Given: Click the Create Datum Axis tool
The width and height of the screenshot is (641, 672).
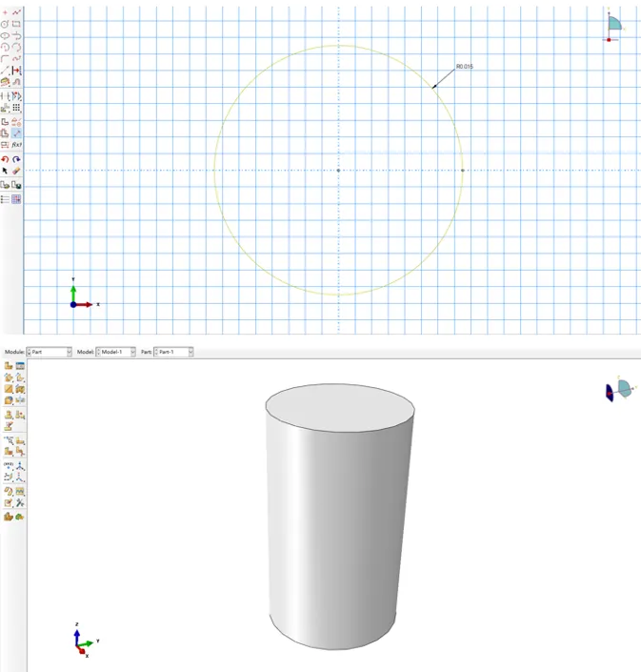Looking at the screenshot, I should pos(20,465).
